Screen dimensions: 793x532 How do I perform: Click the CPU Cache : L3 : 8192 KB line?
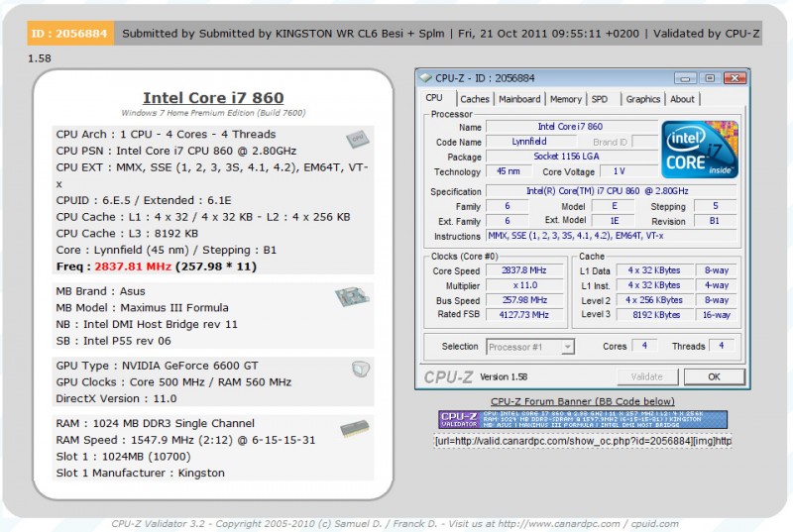pyautogui.click(x=127, y=234)
